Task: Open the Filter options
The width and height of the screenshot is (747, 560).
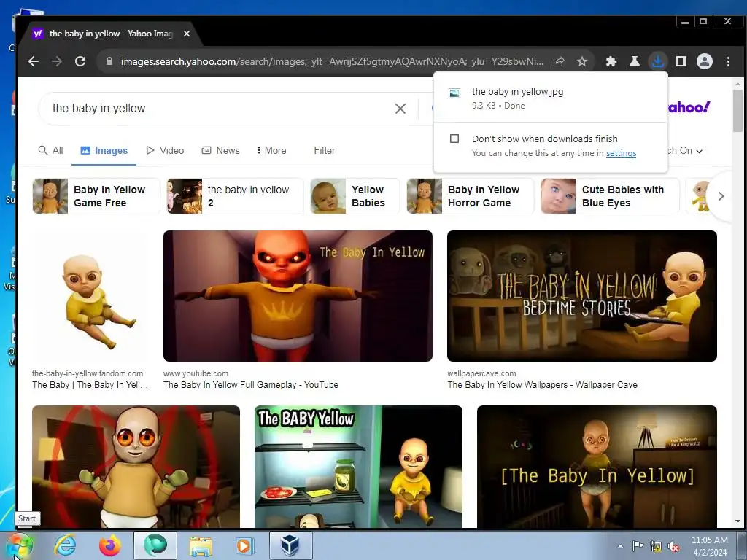Action: pos(325,150)
